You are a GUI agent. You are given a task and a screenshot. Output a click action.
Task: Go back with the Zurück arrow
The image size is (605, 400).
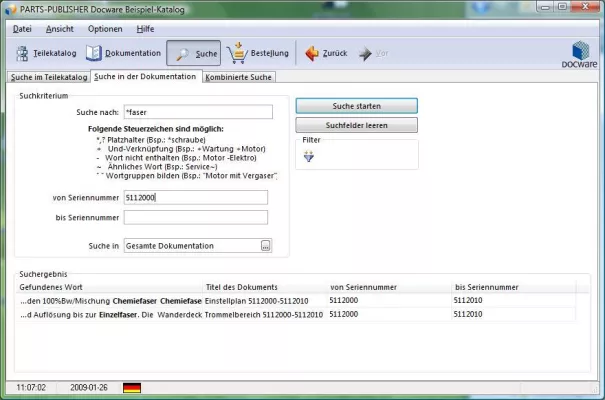tap(312, 53)
